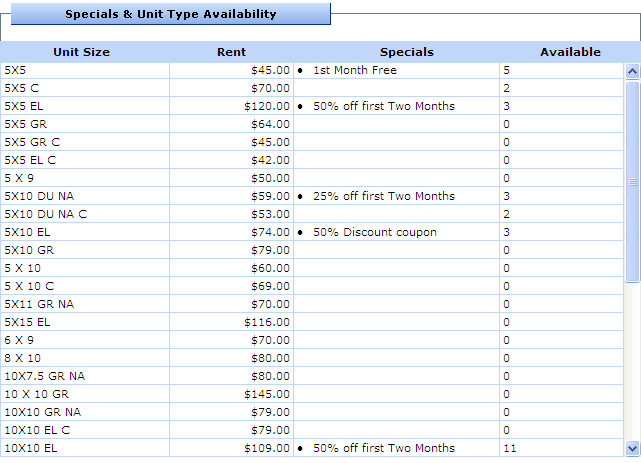Click the 10 X 10 GR unit size
The height and width of the screenshot is (463, 641).
click(37, 395)
